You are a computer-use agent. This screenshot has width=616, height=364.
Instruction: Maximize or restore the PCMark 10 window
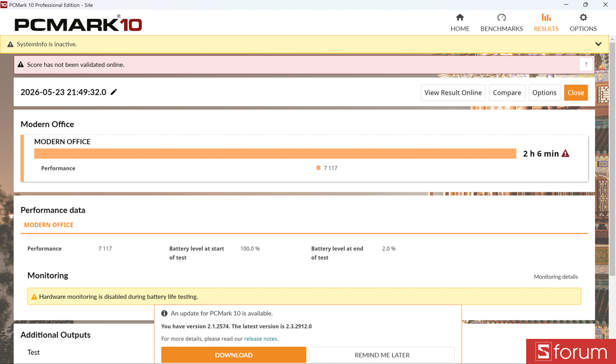pyautogui.click(x=585, y=5)
